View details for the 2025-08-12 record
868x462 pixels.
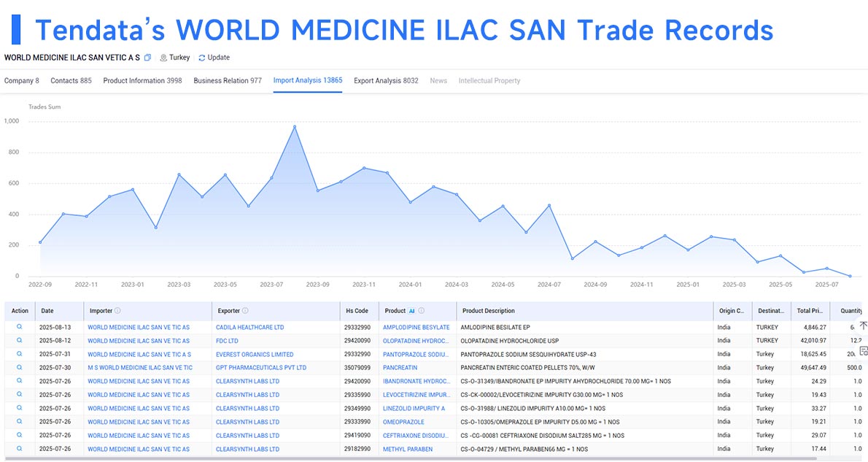click(x=20, y=340)
